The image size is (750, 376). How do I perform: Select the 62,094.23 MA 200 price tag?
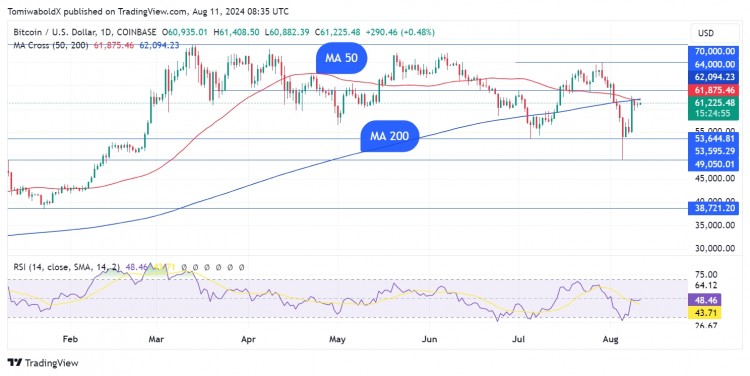(x=713, y=77)
